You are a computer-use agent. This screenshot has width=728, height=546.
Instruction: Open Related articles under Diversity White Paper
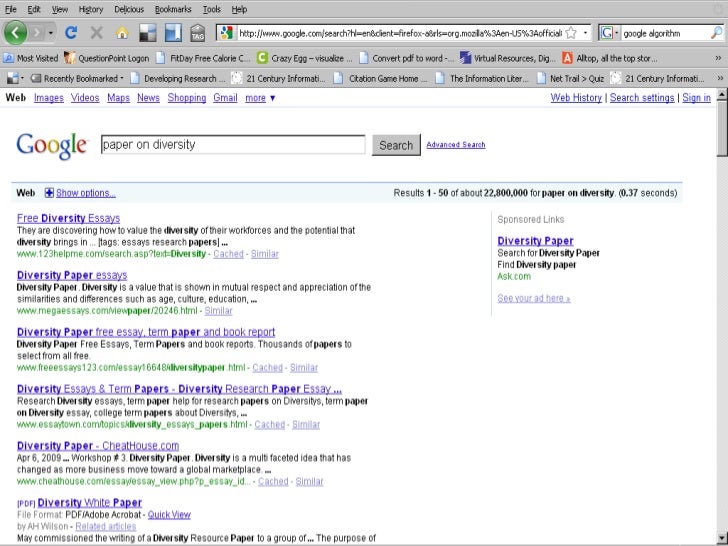(x=106, y=526)
